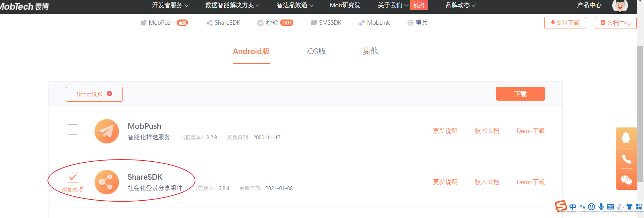
Task: Open Sogou emoji panel icon
Action: 591,207
